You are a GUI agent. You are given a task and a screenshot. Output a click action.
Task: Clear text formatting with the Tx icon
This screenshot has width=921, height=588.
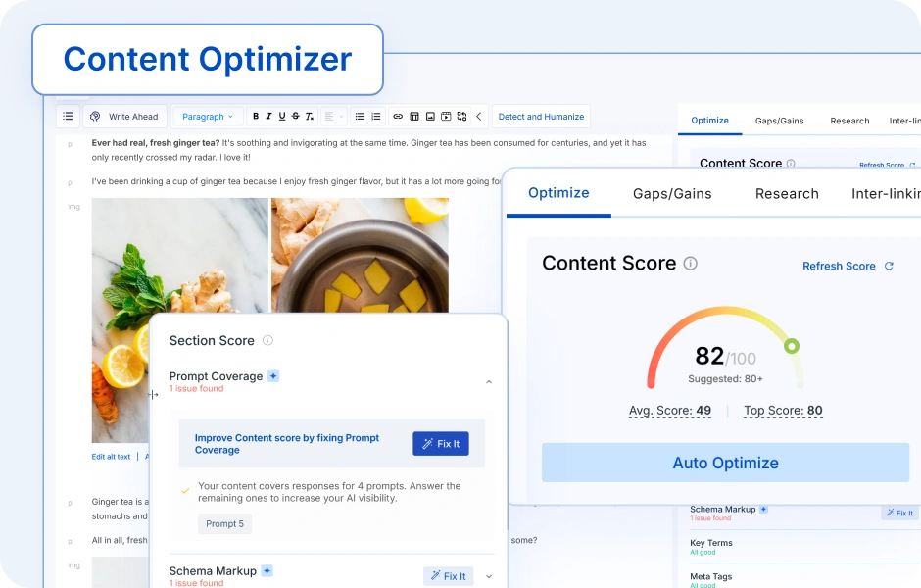pos(310,117)
